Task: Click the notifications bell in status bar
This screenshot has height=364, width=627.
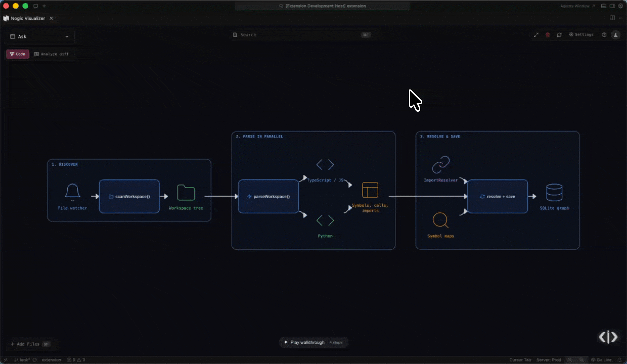Action: pos(619,360)
